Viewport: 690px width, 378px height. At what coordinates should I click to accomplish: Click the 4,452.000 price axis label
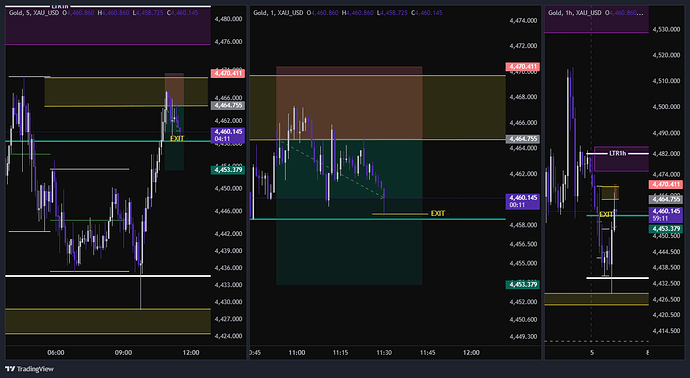pyautogui.click(x=523, y=302)
